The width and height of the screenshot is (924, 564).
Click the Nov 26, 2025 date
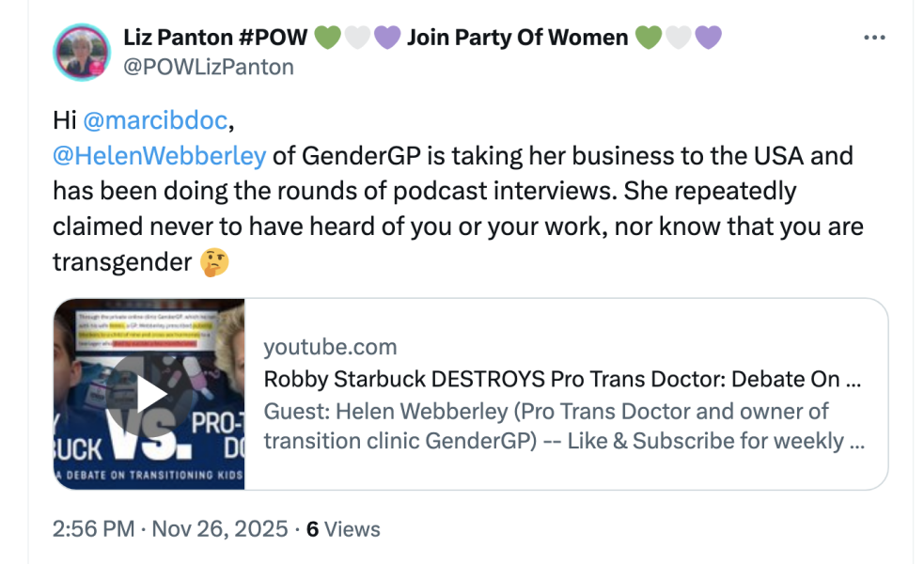coord(220,528)
